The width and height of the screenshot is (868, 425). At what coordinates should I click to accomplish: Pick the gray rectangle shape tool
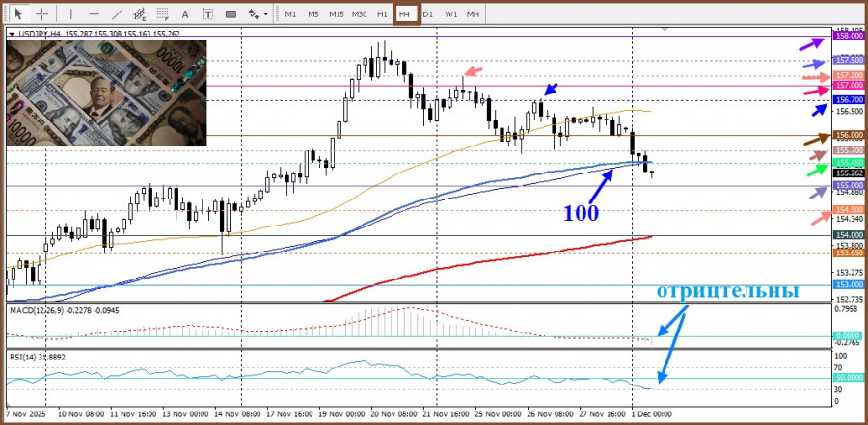pos(231,13)
